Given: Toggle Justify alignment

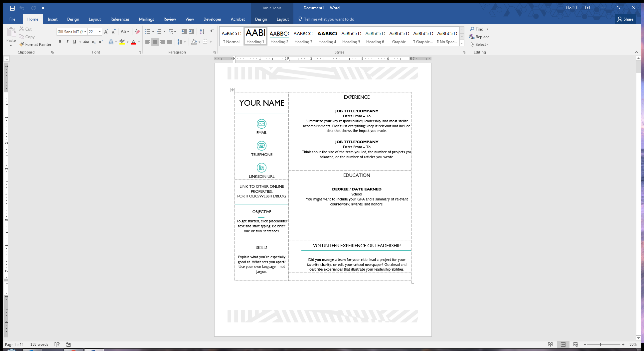Looking at the screenshot, I should click(x=170, y=42).
